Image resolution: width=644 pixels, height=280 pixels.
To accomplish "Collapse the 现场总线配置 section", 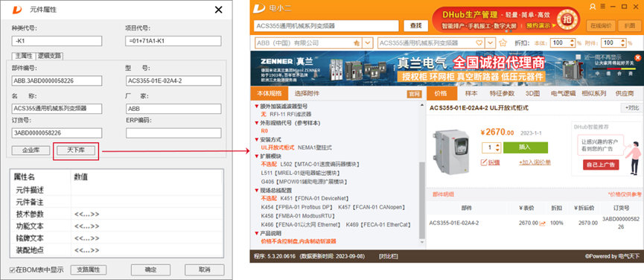I will 257,191.
